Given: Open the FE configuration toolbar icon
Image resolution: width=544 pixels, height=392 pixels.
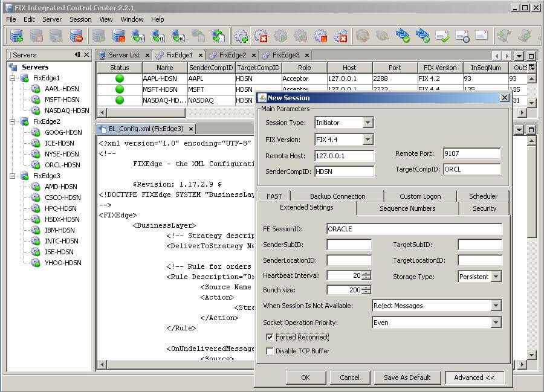Looking at the screenshot, I should click(x=158, y=36).
